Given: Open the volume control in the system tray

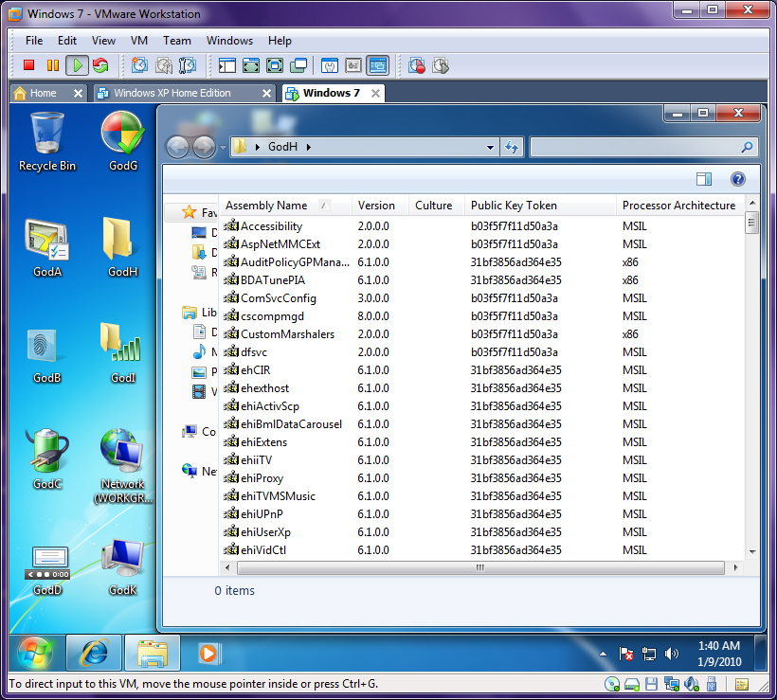Looking at the screenshot, I should [672, 654].
